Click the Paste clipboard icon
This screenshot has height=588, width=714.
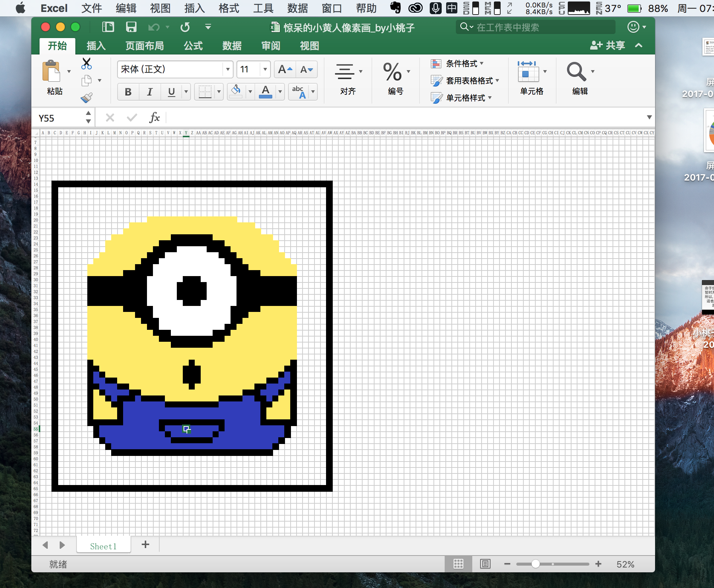point(51,71)
